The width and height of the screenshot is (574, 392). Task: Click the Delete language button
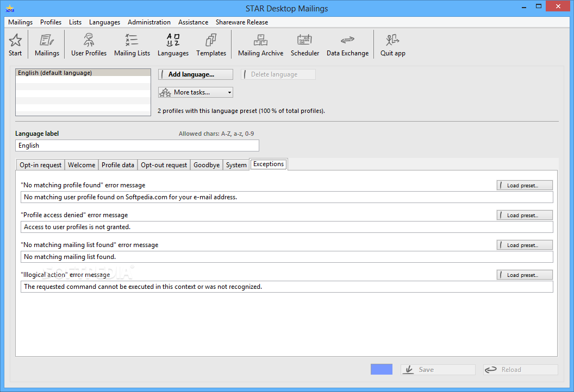click(x=278, y=74)
